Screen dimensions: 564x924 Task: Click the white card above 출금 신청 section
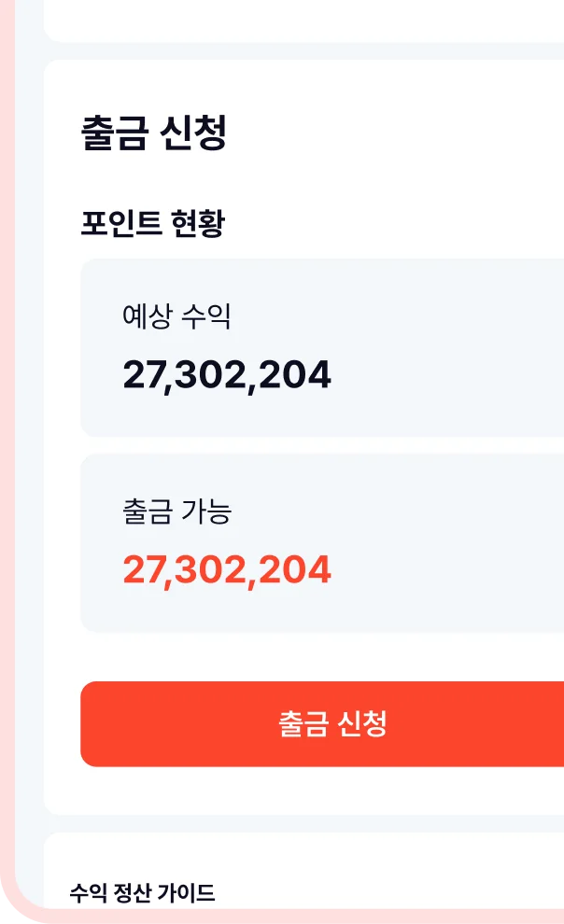[303, 21]
